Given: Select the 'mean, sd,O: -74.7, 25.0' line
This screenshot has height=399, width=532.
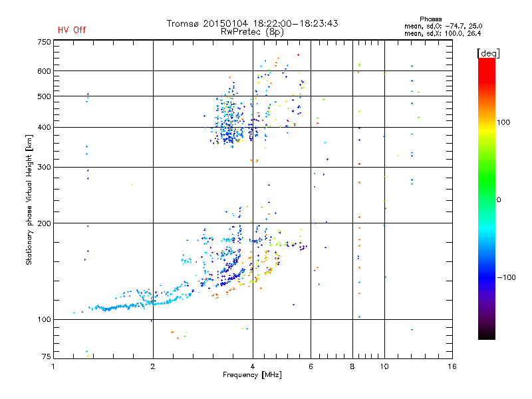Looking at the screenshot, I should coord(443,26).
